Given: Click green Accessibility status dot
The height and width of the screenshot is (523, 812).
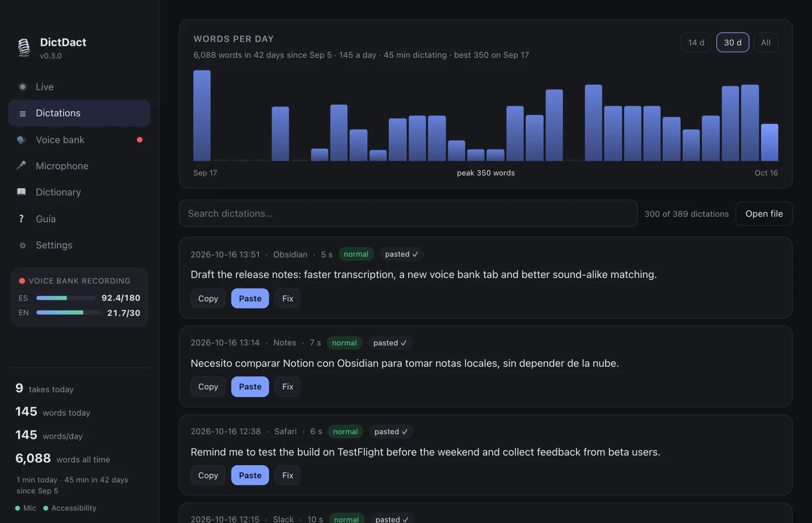Looking at the screenshot, I should [x=46, y=508].
